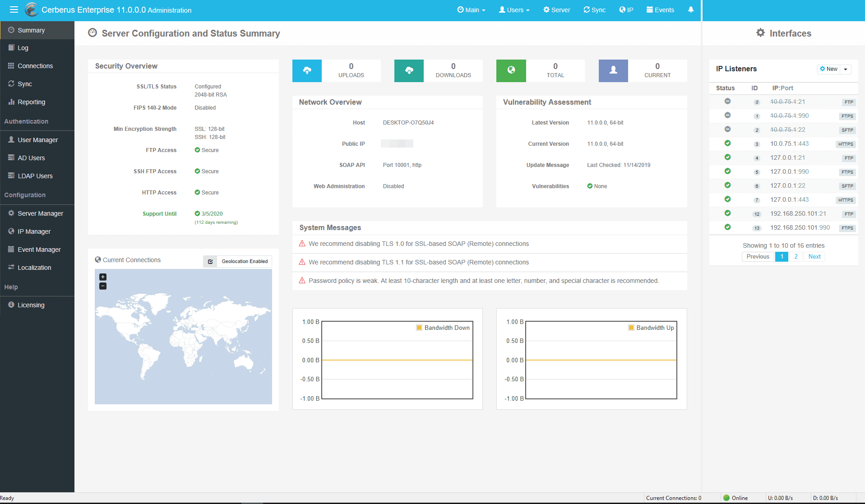This screenshot has width=865, height=504.
Task: Go to page 2 of listeners
Action: tap(796, 257)
